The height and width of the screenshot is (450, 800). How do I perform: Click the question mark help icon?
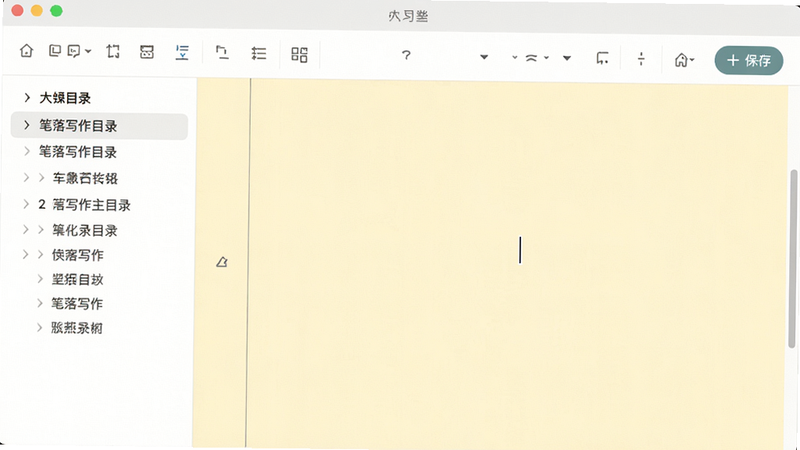pos(406,55)
